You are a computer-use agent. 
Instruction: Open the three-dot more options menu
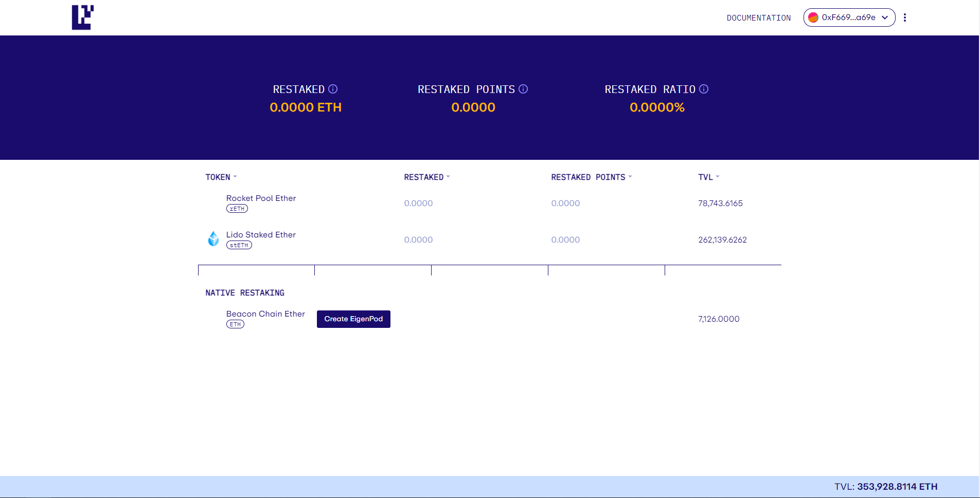click(x=904, y=17)
